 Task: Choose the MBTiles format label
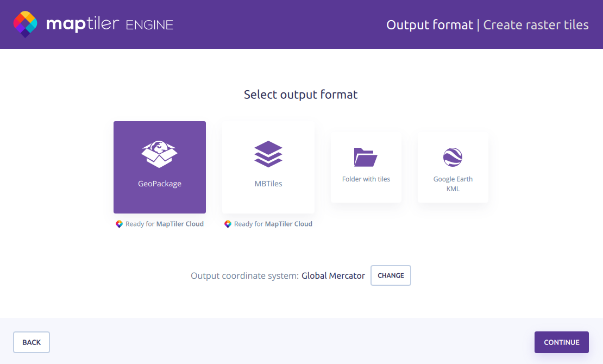click(x=268, y=184)
